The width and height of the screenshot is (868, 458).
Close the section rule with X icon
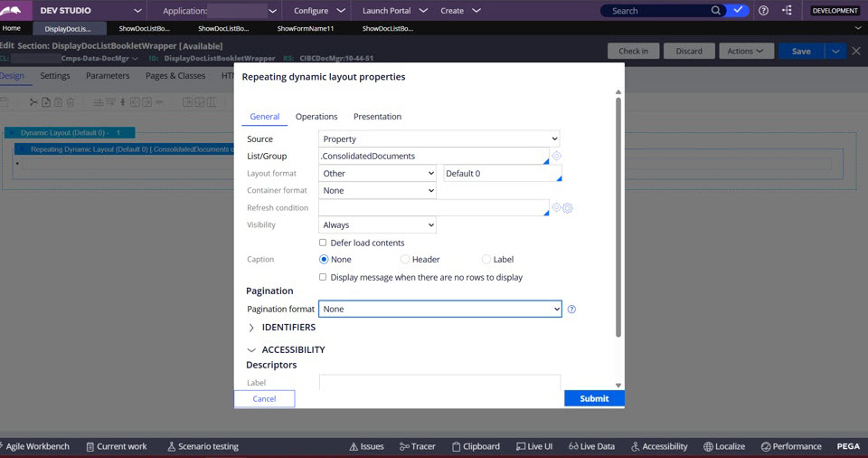tap(856, 51)
